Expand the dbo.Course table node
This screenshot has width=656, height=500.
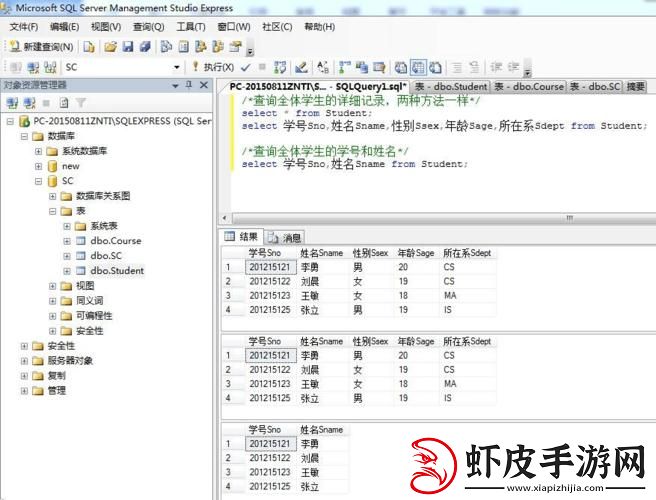(x=67, y=241)
